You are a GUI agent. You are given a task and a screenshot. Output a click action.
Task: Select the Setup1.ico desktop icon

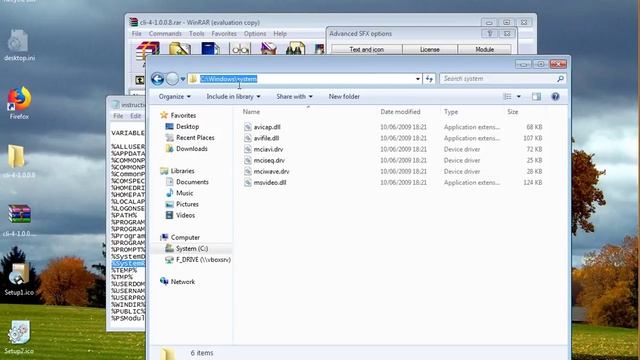[19, 279]
